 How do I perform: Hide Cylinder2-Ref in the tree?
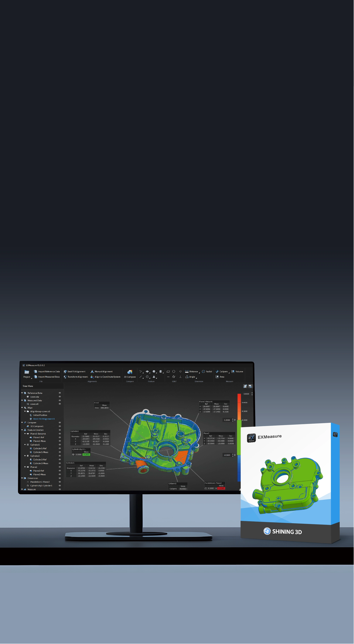coord(60,459)
